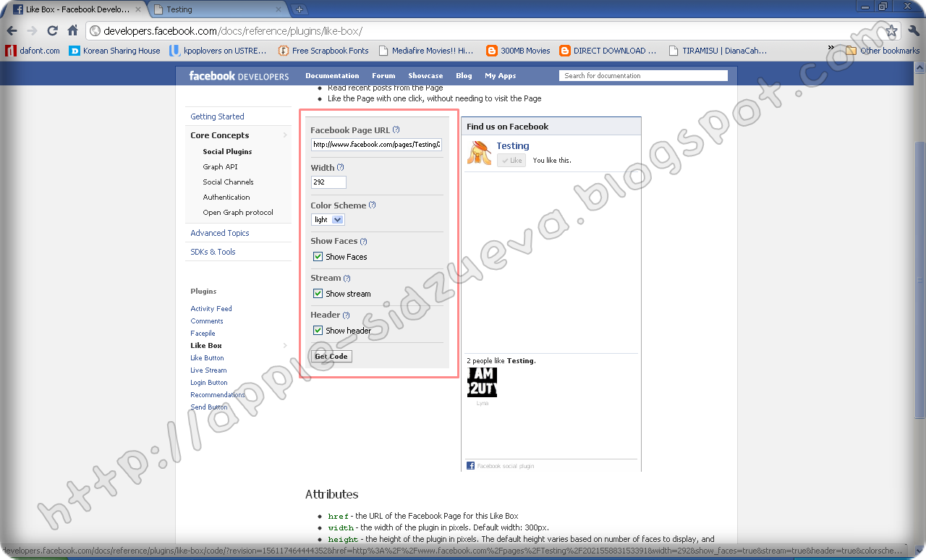Viewport: 926px width, 560px height.
Task: Click help icon next to Facebook Page URL
Action: (396, 130)
